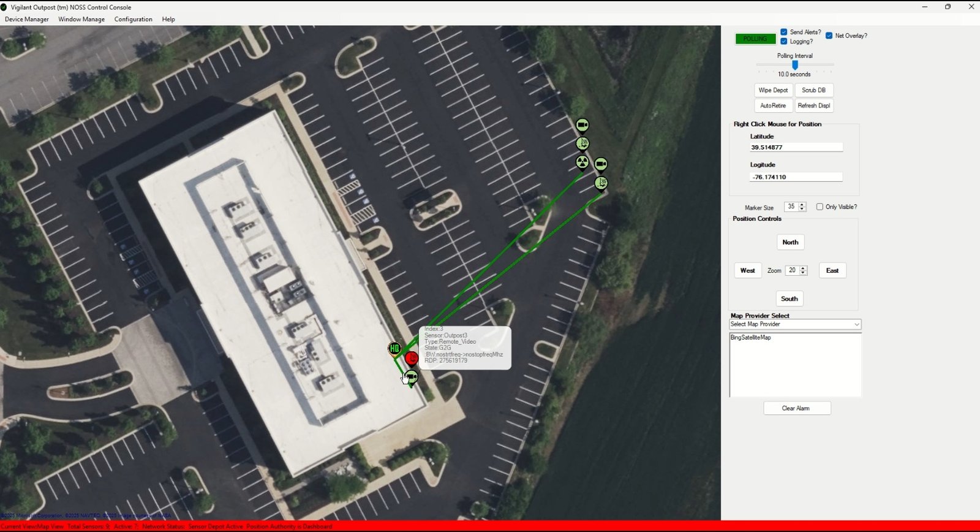
Task: Select the camera marker right of radiation marker
Action: tap(601, 164)
